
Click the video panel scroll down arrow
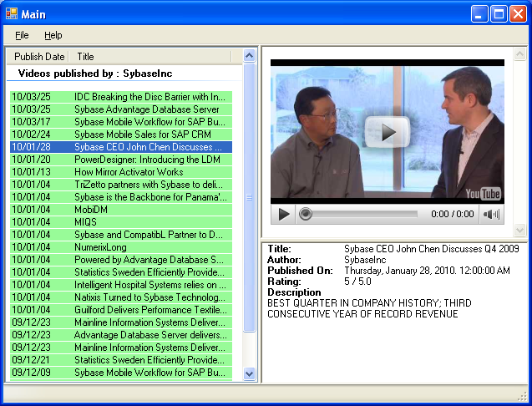tap(519, 230)
